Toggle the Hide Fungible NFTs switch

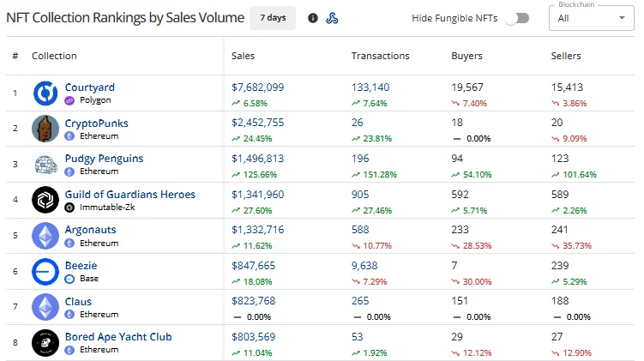click(517, 18)
